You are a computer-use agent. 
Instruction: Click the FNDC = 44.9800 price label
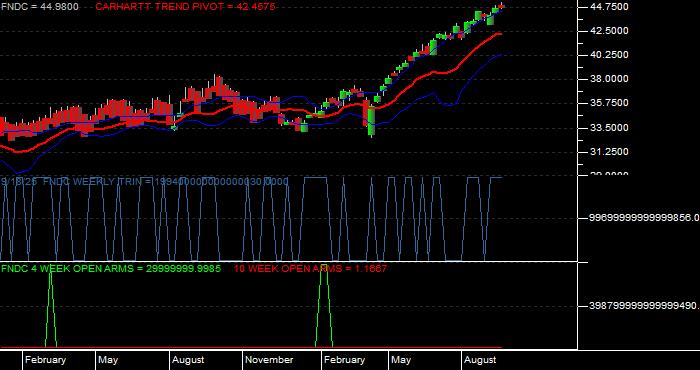(x=40, y=7)
